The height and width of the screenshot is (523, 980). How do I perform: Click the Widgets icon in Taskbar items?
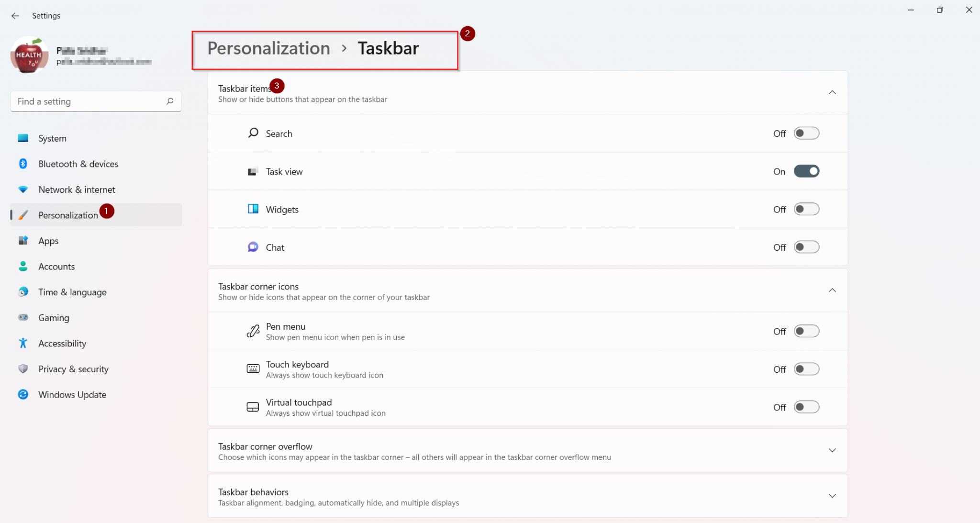[x=253, y=209]
